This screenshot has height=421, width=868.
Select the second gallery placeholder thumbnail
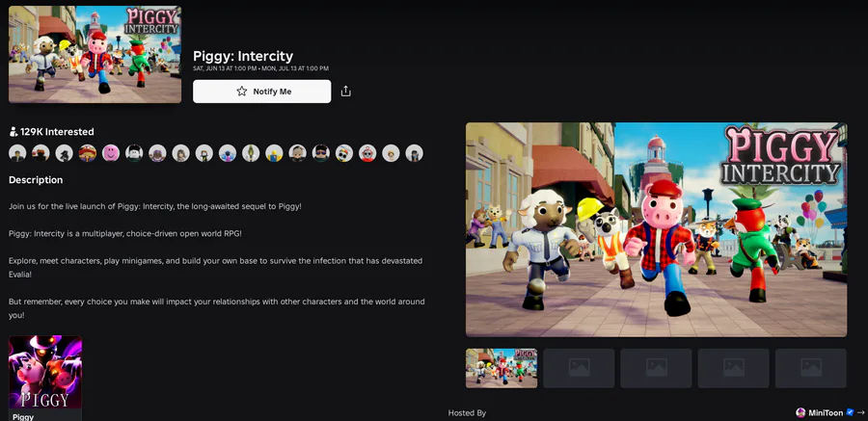click(x=579, y=368)
